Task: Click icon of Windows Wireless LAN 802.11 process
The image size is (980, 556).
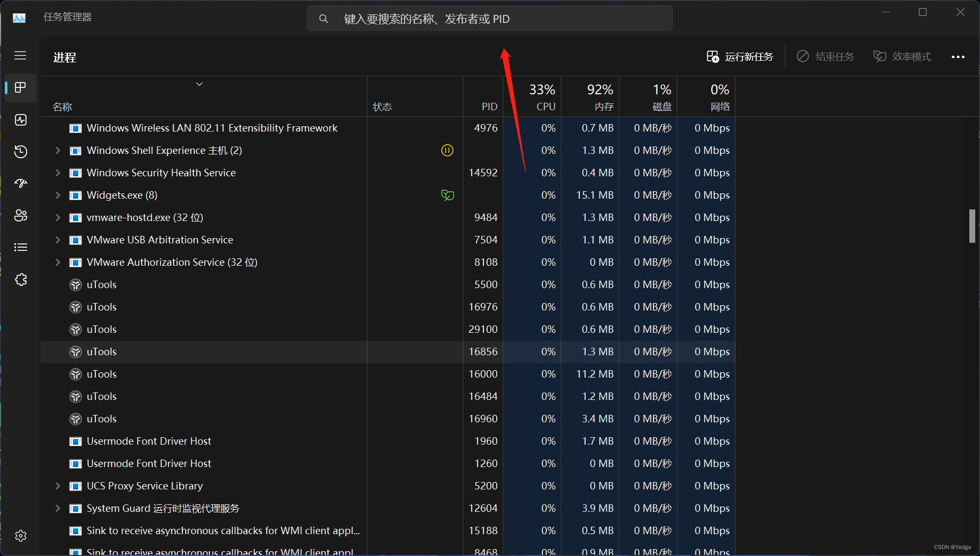Action: 76,128
